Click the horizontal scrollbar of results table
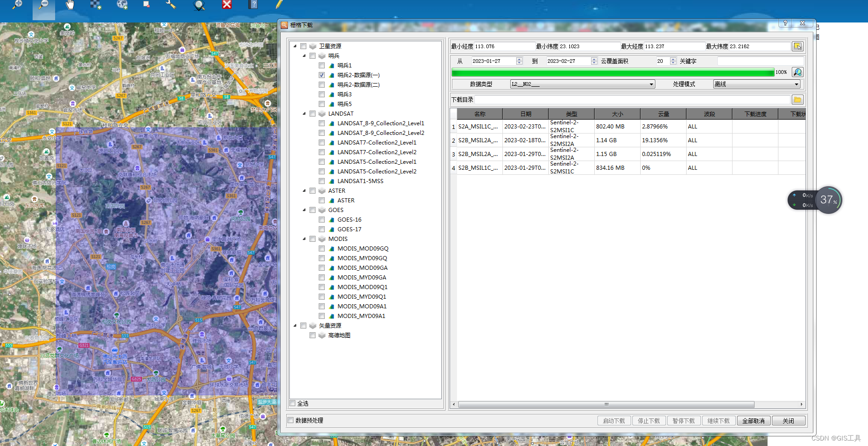The width and height of the screenshot is (868, 446). (x=606, y=405)
